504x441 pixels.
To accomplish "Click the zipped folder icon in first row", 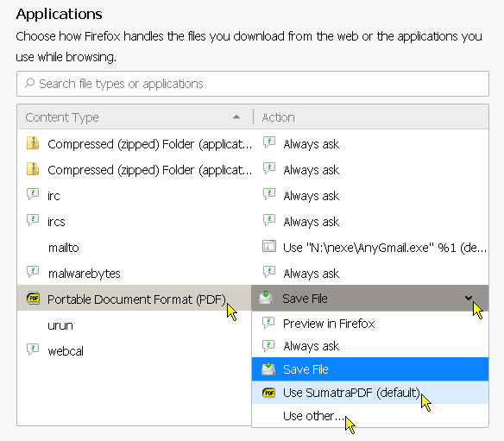I will (33, 143).
